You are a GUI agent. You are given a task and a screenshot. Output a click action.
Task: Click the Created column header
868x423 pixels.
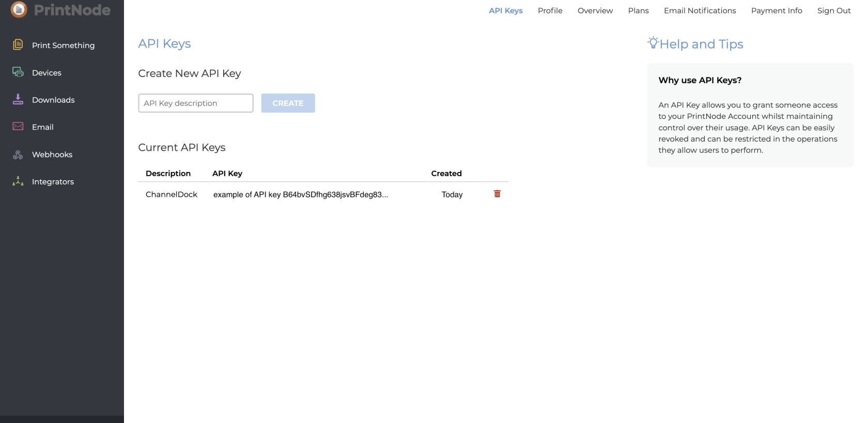click(x=446, y=174)
